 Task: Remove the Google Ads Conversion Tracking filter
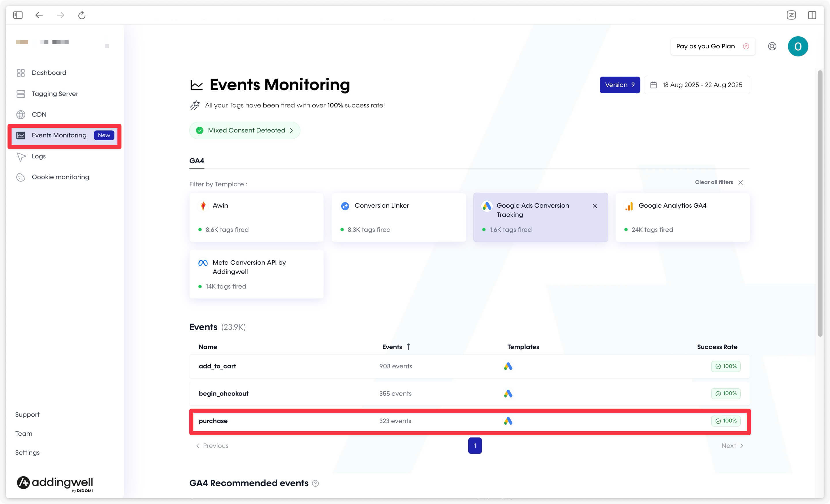click(x=595, y=206)
